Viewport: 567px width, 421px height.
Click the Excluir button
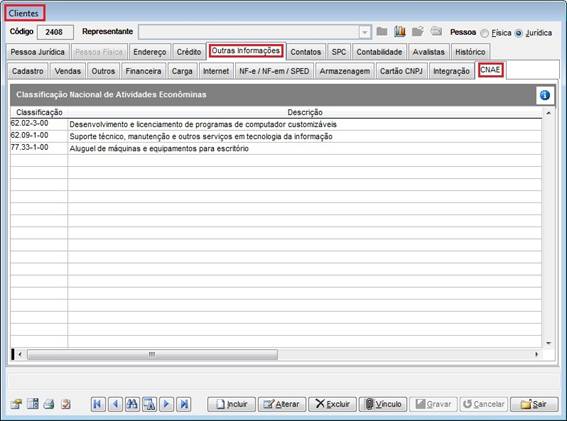(332, 404)
